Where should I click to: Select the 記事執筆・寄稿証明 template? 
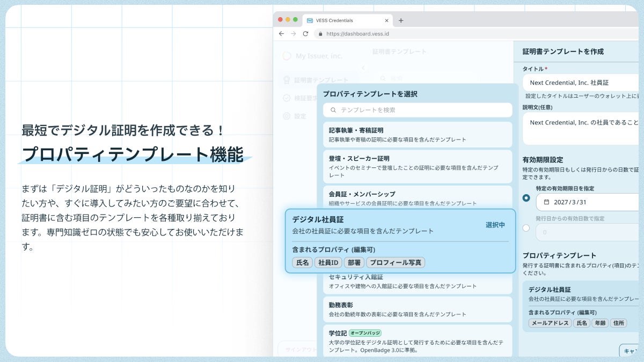[x=418, y=135]
